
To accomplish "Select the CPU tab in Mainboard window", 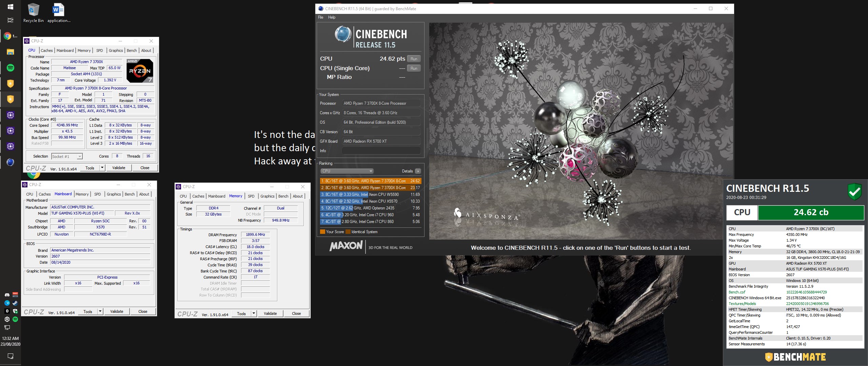I will tap(29, 194).
